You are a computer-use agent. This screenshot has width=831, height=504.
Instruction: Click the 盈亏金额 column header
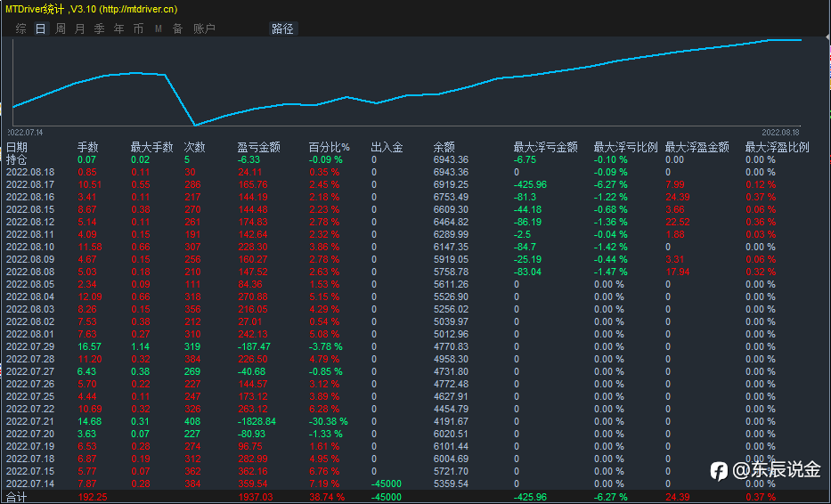(258, 147)
